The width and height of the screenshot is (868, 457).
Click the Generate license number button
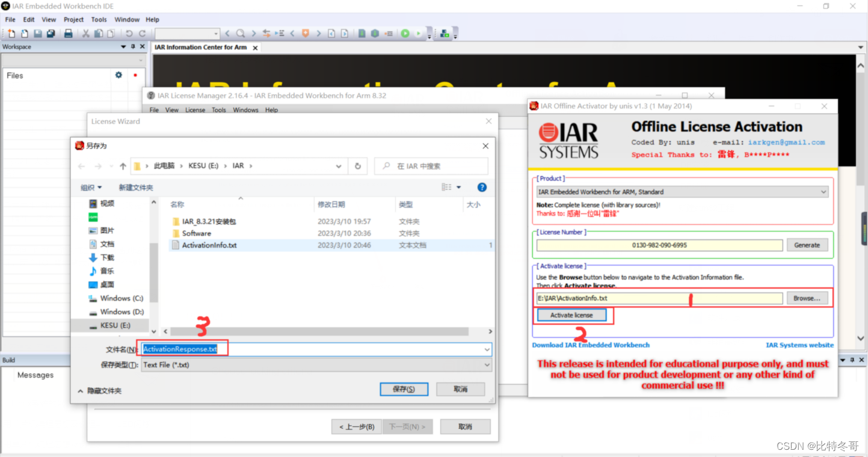(x=807, y=245)
